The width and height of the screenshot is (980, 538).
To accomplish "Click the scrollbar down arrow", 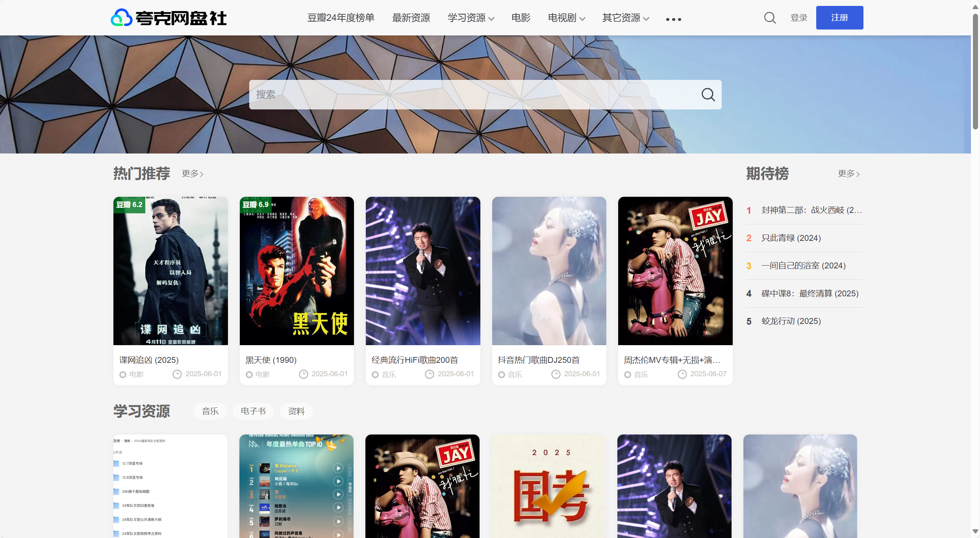I will pyautogui.click(x=975, y=531).
